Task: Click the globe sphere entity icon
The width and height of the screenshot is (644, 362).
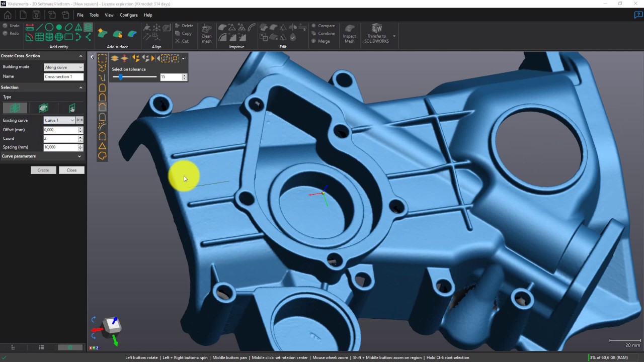Action: pos(59,37)
